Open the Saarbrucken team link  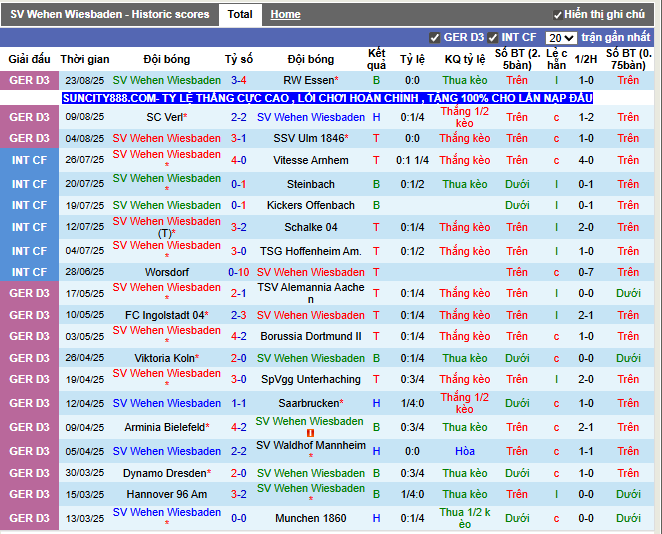[x=311, y=403]
